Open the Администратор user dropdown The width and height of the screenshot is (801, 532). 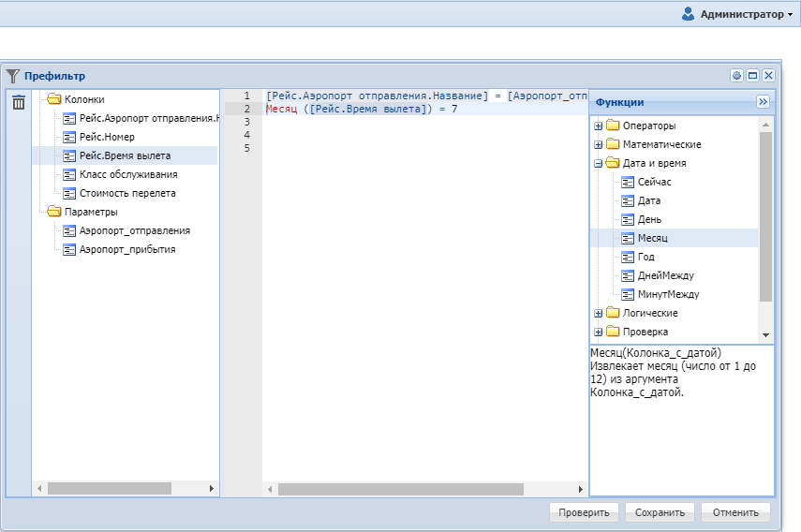[740, 14]
